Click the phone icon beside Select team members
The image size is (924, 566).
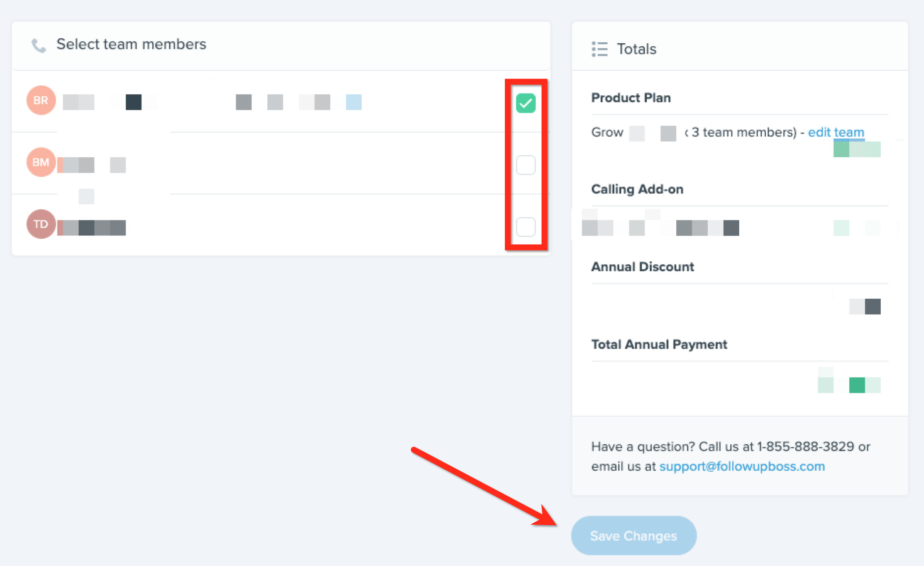pyautogui.click(x=38, y=45)
